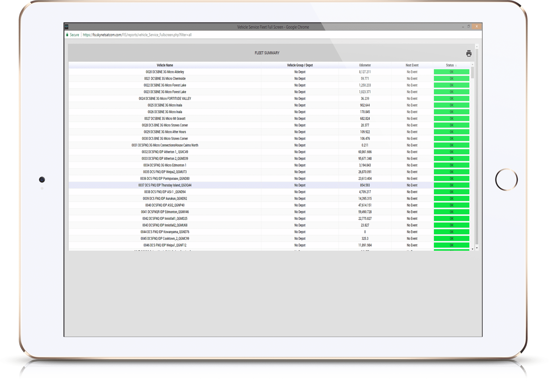Select highlighted row 0037 Thursday Island_QGOQ44
The height and width of the screenshot is (392, 549).
(x=269, y=185)
